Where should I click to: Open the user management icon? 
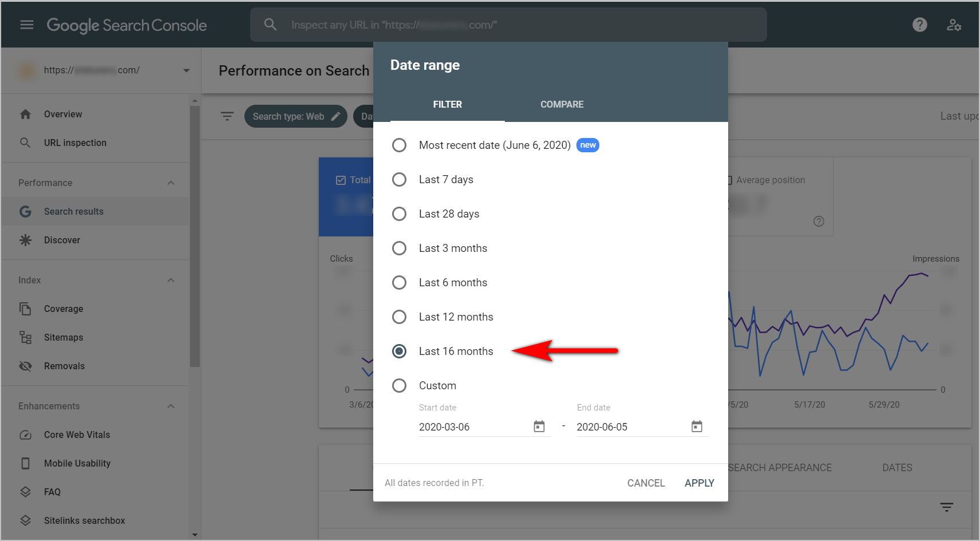pyautogui.click(x=954, y=25)
